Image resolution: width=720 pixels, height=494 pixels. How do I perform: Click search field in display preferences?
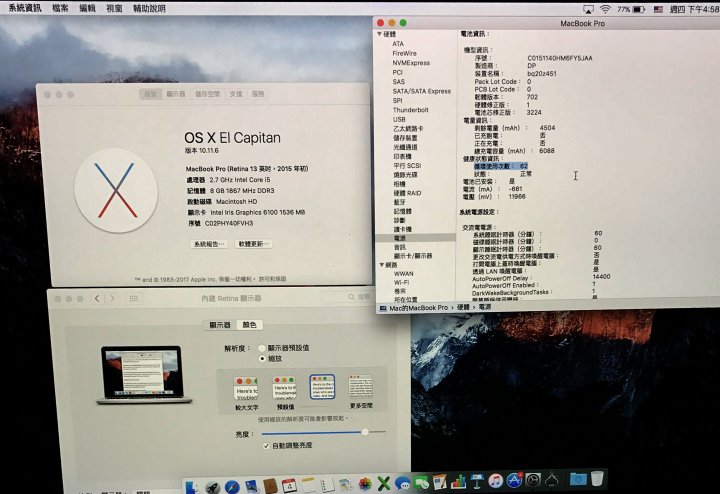coord(347,298)
